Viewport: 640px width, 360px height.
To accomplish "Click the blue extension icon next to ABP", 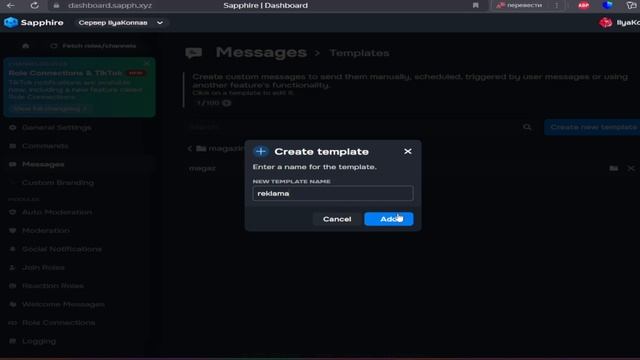I will coord(607,5).
